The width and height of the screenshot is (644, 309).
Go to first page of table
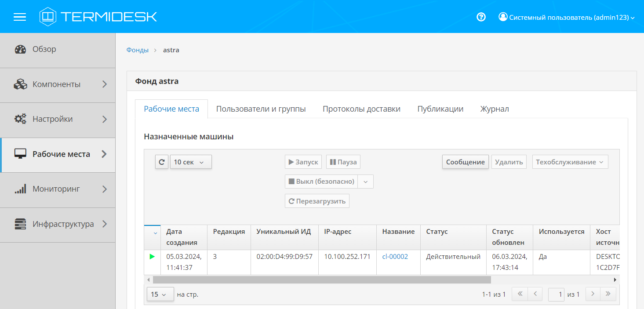click(520, 294)
